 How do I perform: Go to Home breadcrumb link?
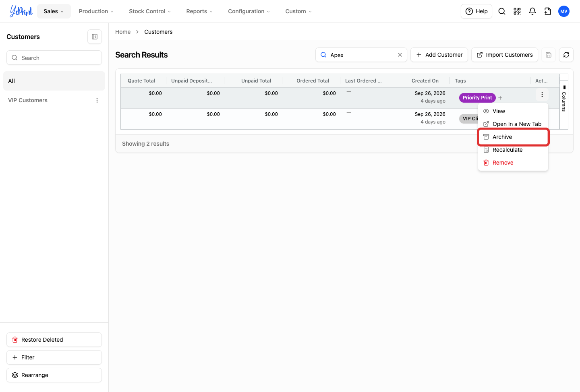click(x=123, y=32)
